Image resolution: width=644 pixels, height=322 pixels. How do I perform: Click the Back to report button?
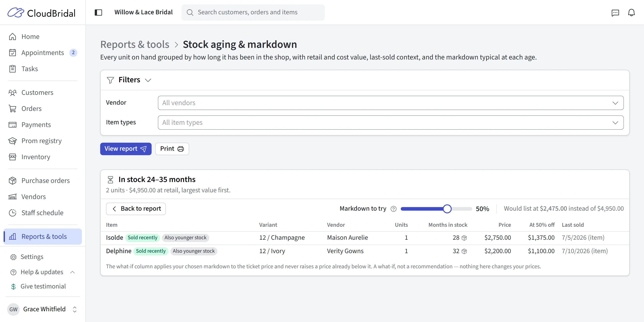[x=136, y=209]
